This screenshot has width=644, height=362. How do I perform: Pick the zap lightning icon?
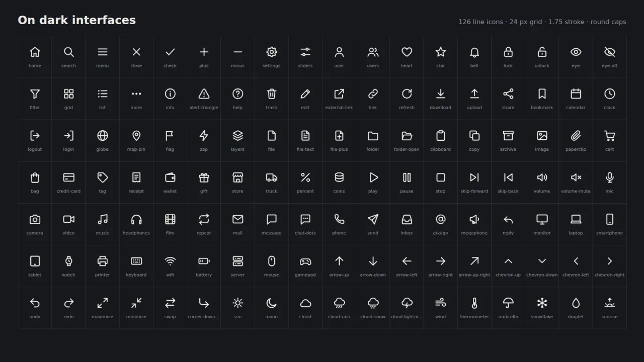click(x=204, y=135)
